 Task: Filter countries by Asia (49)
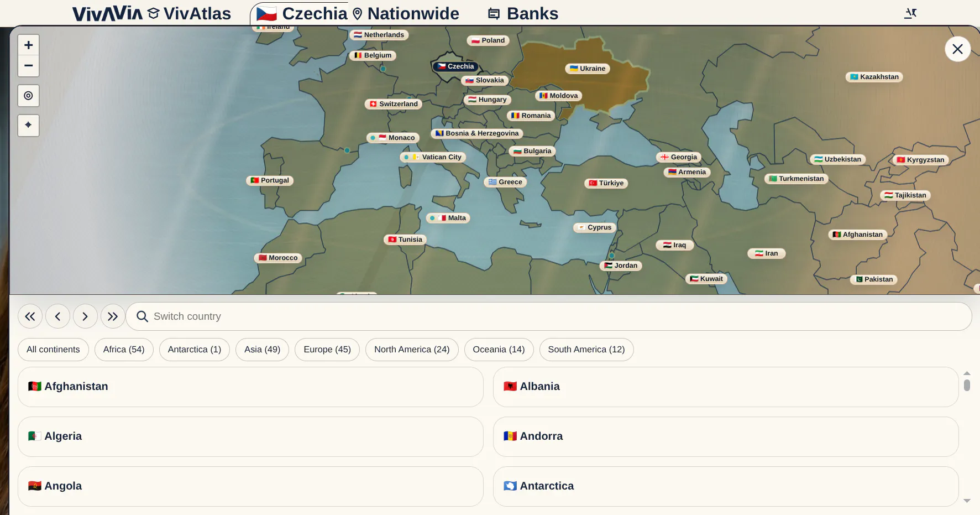262,350
